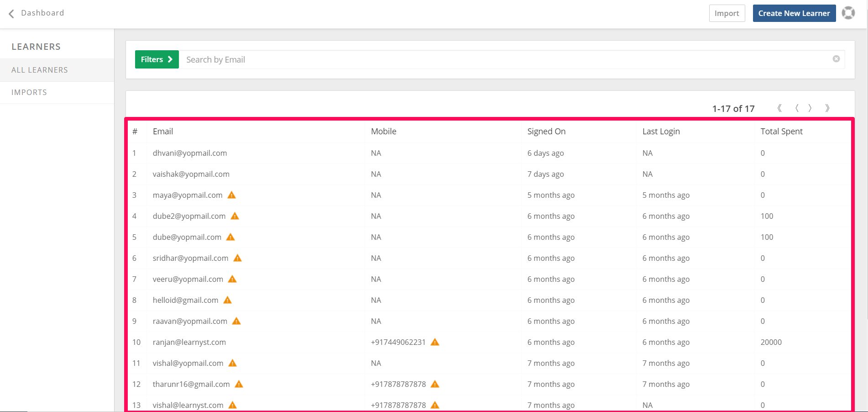Open learner dhvani@yopmail.com
This screenshot has width=868, height=412.
click(x=190, y=153)
